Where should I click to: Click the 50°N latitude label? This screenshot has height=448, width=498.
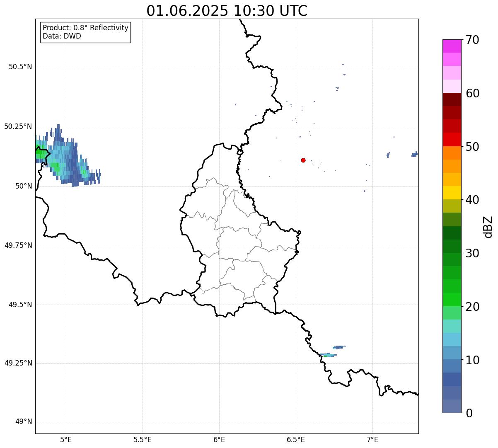click(x=24, y=186)
